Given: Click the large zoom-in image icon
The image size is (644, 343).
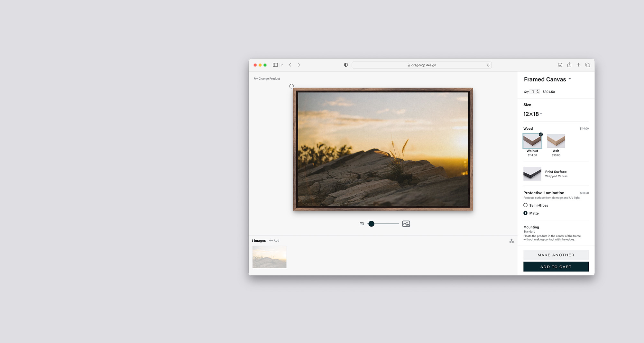Looking at the screenshot, I should tap(406, 224).
